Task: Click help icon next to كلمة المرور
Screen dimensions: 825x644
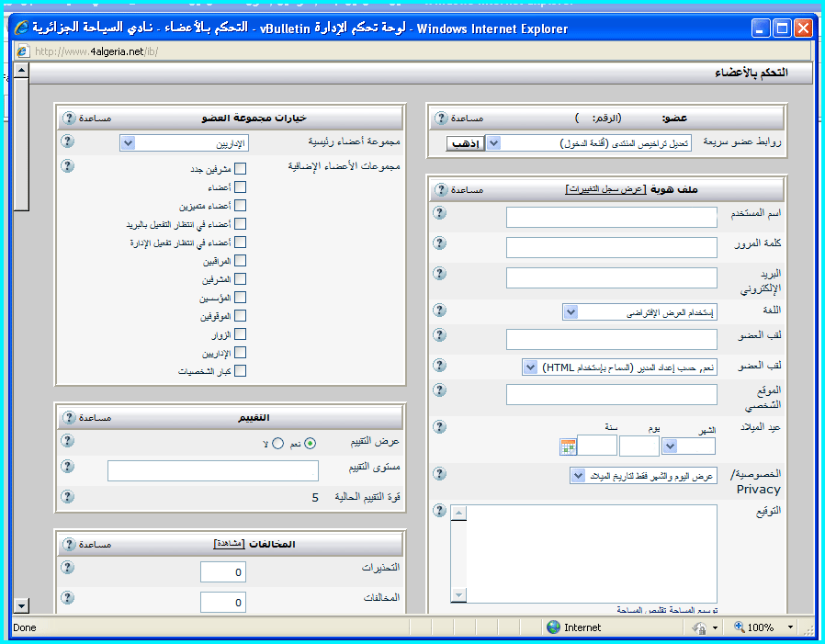Action: coord(439,243)
